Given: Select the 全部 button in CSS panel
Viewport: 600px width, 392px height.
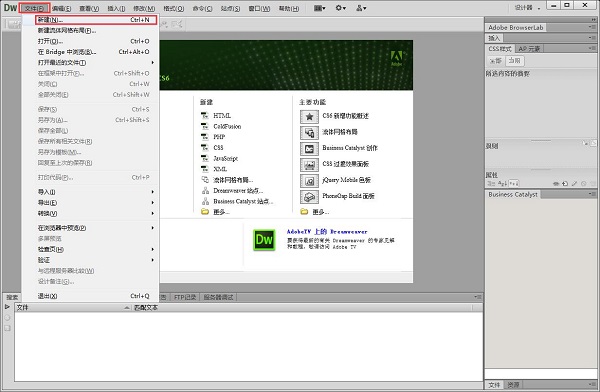Looking at the screenshot, I should pyautogui.click(x=496, y=60).
